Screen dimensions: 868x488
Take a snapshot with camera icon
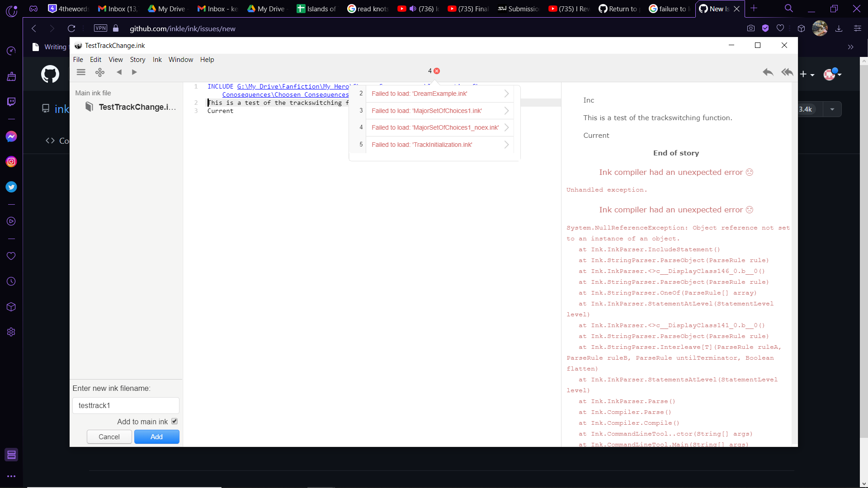pos(751,28)
